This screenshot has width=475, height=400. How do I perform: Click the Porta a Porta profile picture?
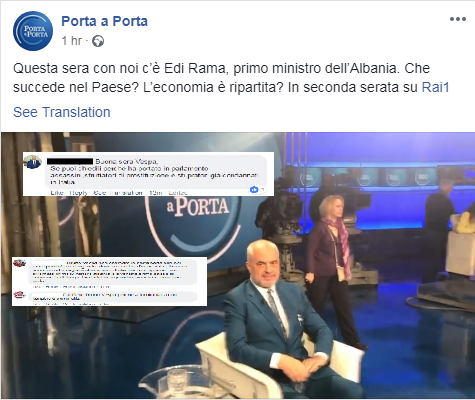(x=33, y=31)
